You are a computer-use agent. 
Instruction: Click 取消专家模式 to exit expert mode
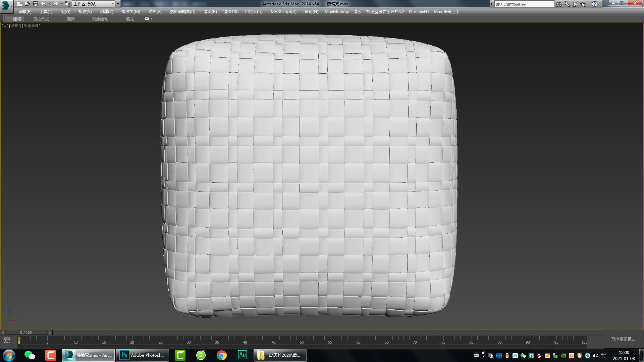pyautogui.click(x=623, y=339)
